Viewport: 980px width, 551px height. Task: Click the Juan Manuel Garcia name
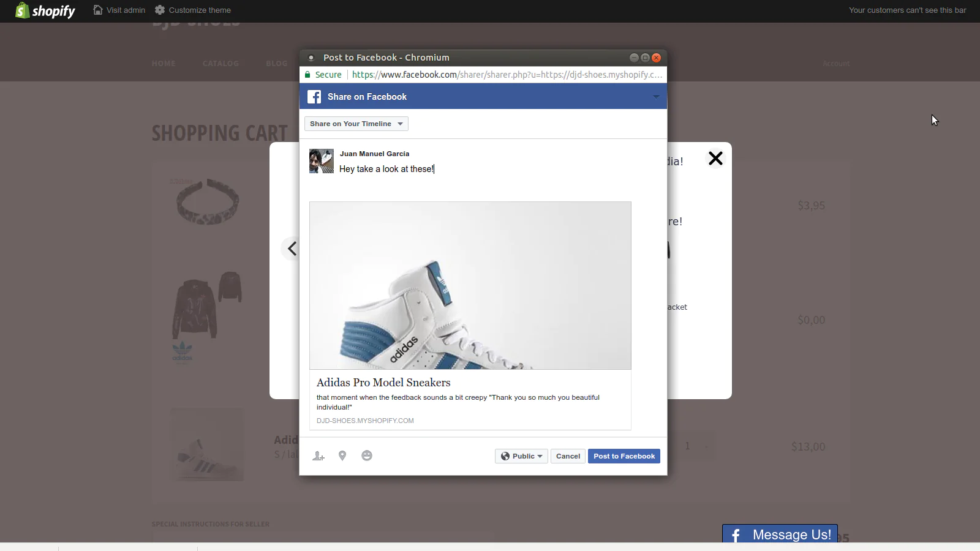pos(374,154)
